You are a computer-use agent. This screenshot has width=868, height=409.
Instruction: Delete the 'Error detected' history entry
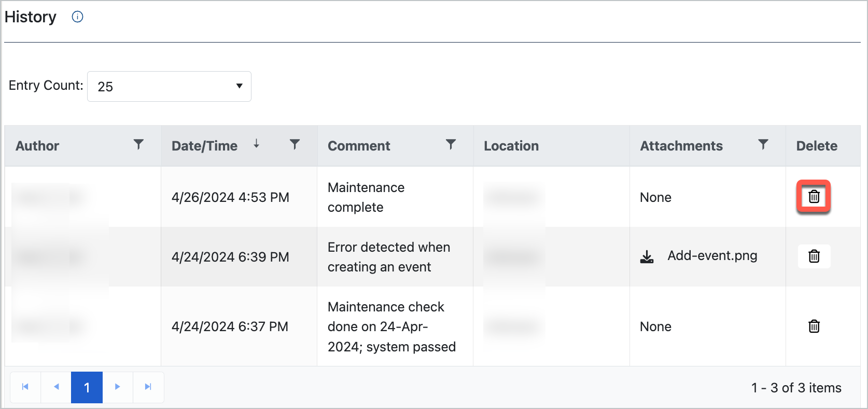coord(814,256)
